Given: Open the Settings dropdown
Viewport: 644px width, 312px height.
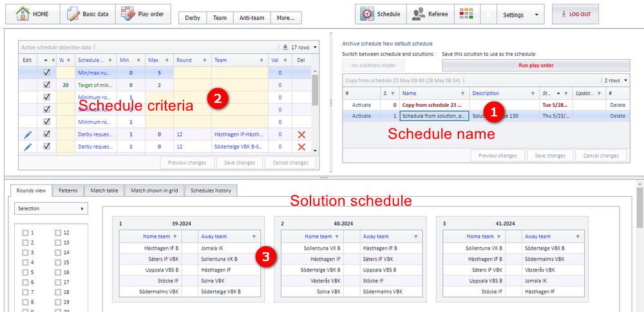Looking at the screenshot, I should point(520,14).
